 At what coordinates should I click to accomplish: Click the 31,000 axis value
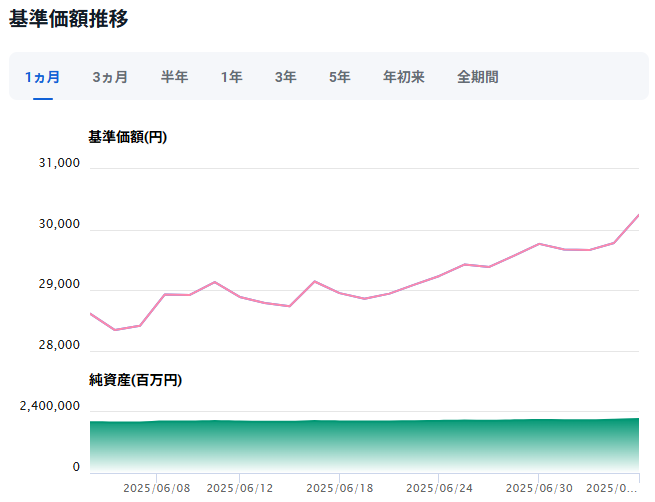pyautogui.click(x=59, y=163)
